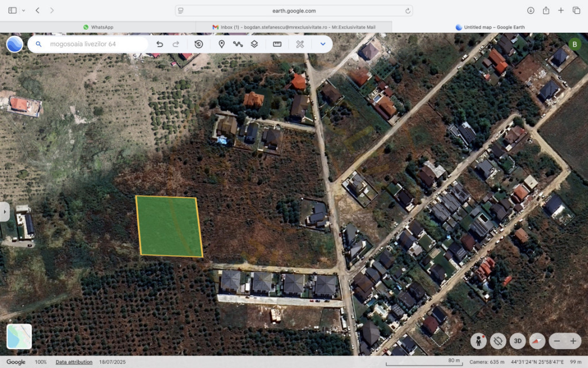Expand the blue toolbar chevron dropdown
Screen dimensions: 588x368
click(x=323, y=44)
